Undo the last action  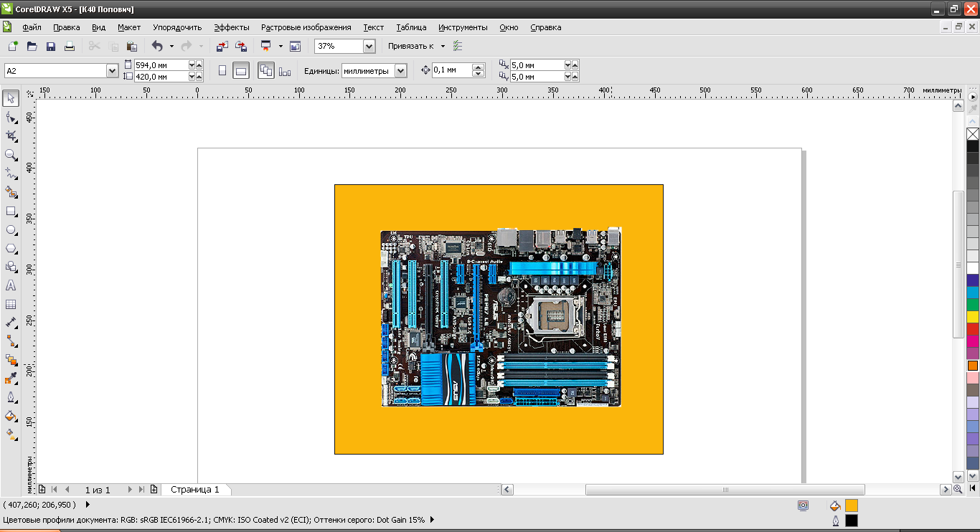(157, 46)
